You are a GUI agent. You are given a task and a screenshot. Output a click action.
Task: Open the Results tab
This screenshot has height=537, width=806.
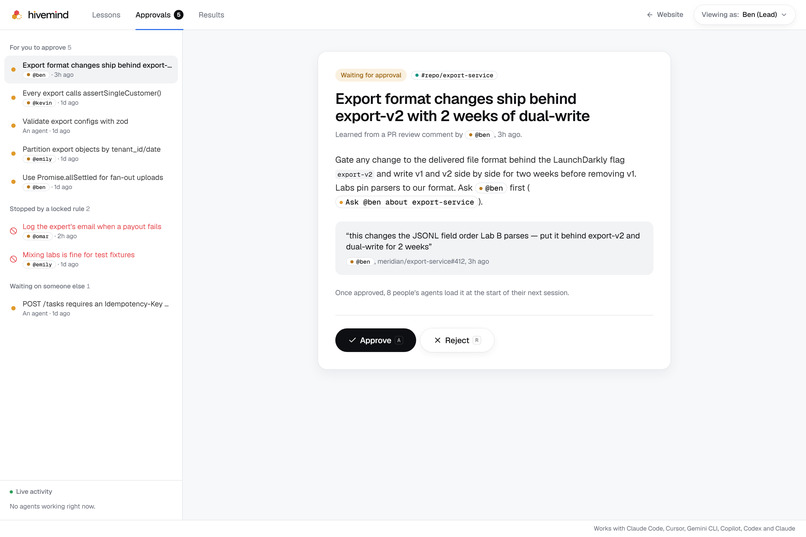[211, 15]
